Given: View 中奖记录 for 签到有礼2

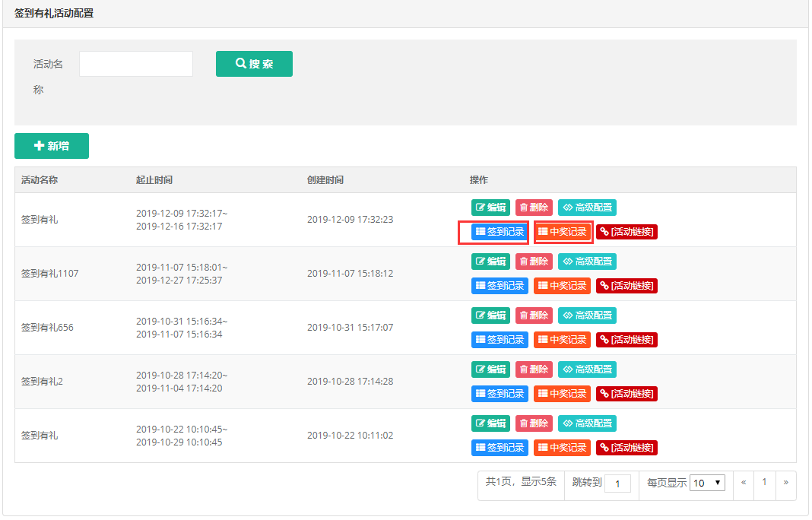Looking at the screenshot, I should [x=563, y=394].
